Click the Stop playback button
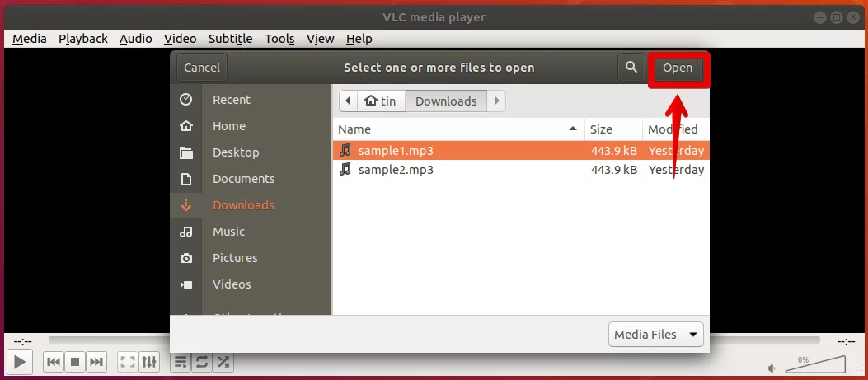The height and width of the screenshot is (380, 868). click(x=75, y=362)
